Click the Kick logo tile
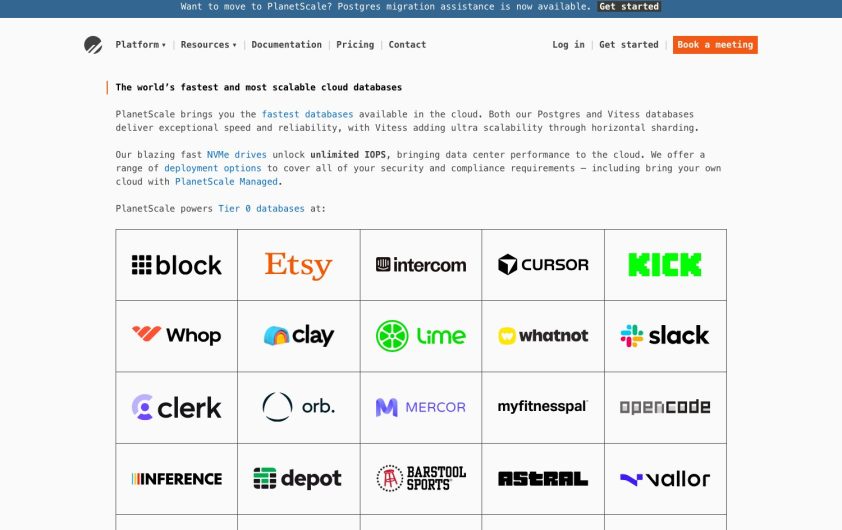842x530 pixels. point(665,265)
